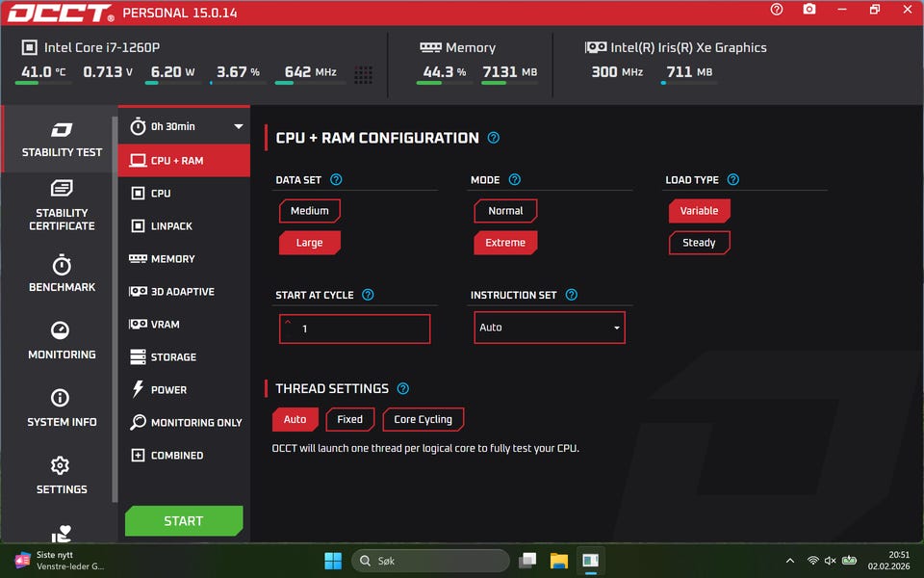Click help icon next to Load Type
The width and height of the screenshot is (924, 578).
pos(733,179)
